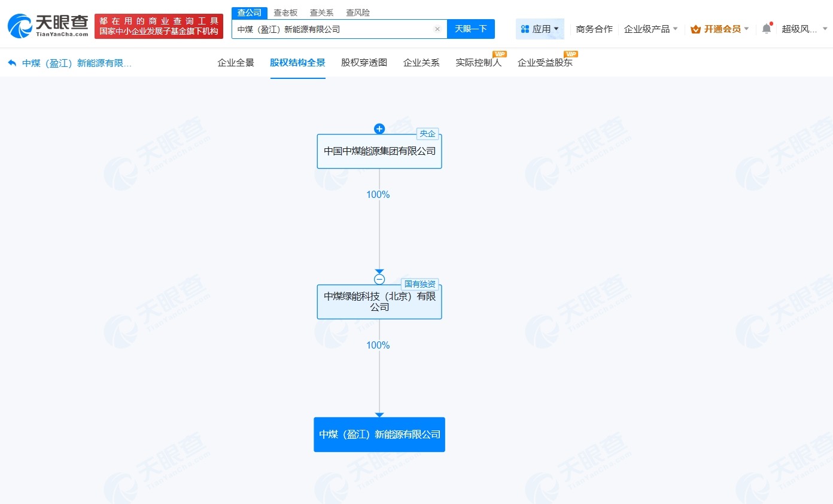Screen dimensions: 833x504
Task: Click the VIP badge on 企业受益股东
Action: tap(570, 54)
